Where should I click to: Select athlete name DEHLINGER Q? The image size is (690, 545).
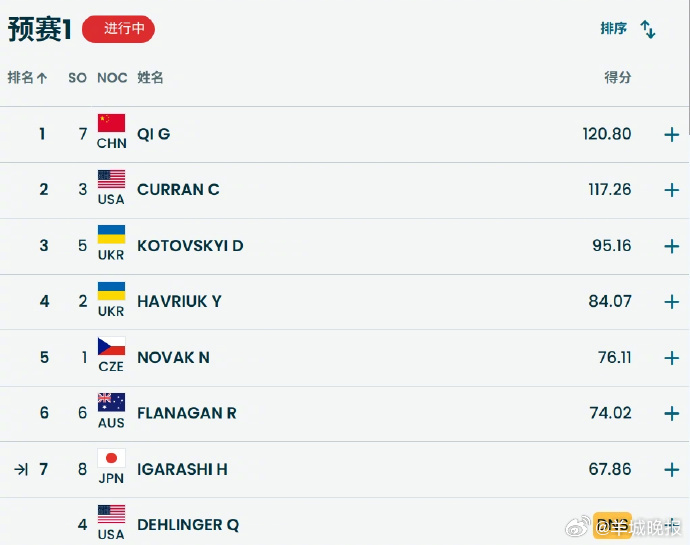pyautogui.click(x=188, y=525)
